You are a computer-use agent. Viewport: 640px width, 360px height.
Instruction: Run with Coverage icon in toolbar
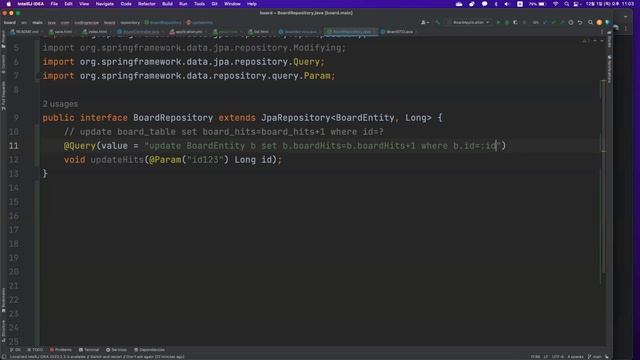515,22
